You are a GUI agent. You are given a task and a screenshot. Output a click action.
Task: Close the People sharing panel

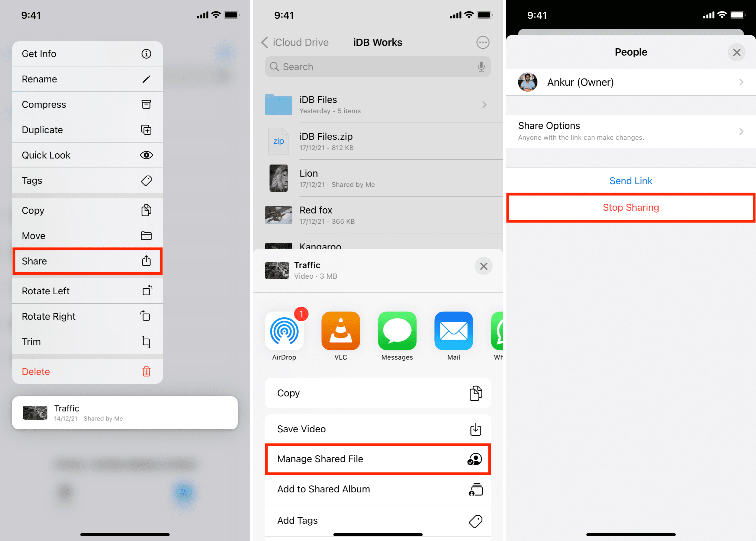[736, 53]
